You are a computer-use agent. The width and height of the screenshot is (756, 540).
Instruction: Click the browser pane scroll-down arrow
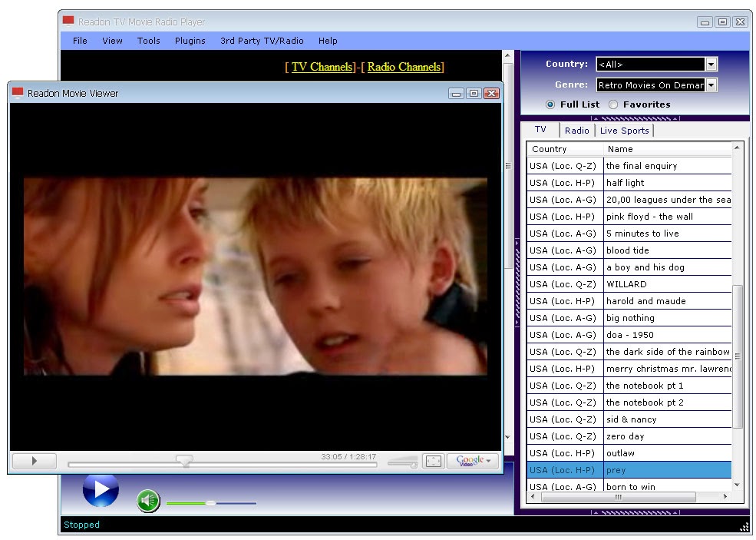click(x=507, y=437)
